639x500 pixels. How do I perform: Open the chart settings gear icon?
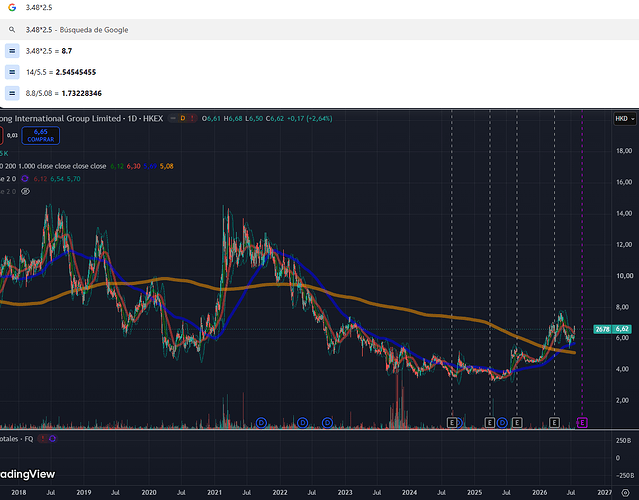click(x=625, y=493)
